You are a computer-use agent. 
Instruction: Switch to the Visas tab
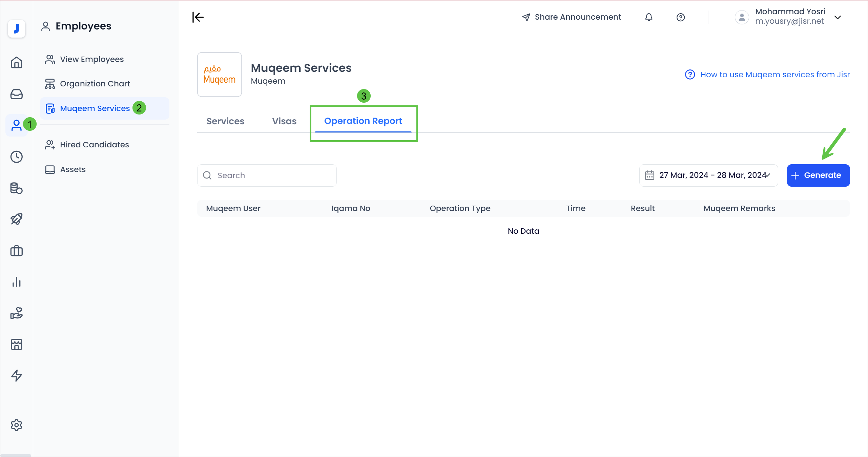click(x=284, y=121)
